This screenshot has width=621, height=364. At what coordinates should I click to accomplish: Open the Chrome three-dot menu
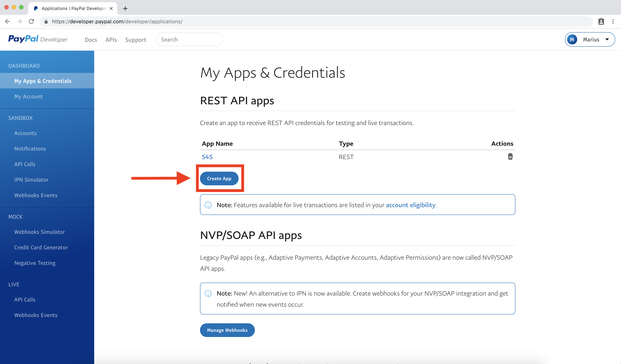613,21
